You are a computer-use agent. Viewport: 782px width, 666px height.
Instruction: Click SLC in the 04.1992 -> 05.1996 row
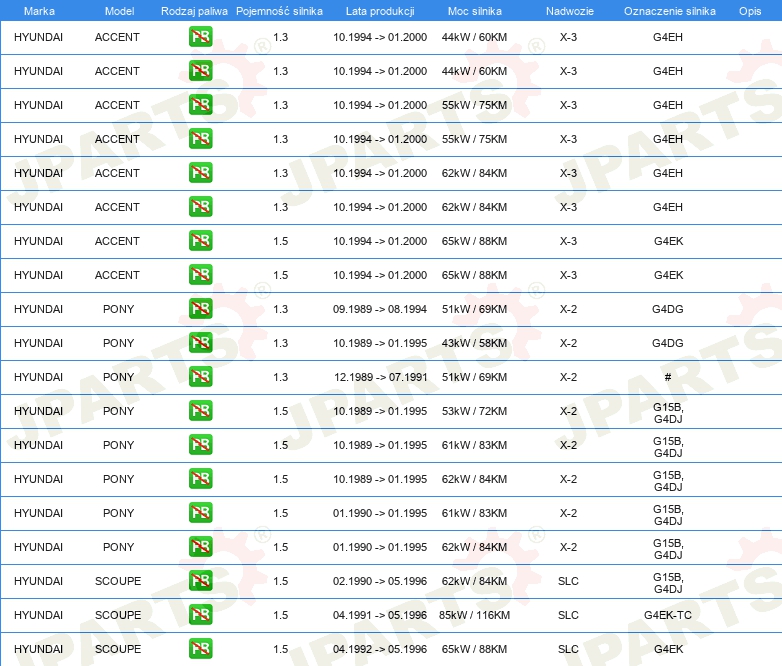(x=568, y=649)
